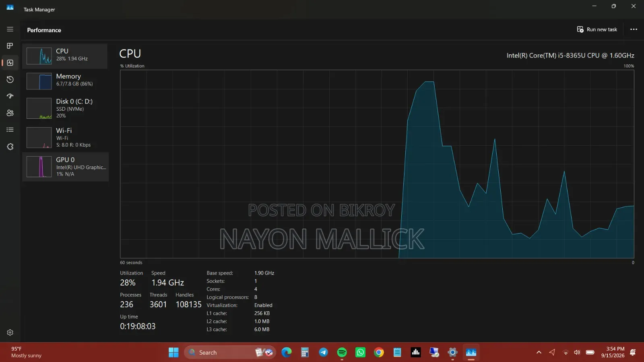Click the battery tray icon
The height and width of the screenshot is (362, 644).
tap(590, 352)
